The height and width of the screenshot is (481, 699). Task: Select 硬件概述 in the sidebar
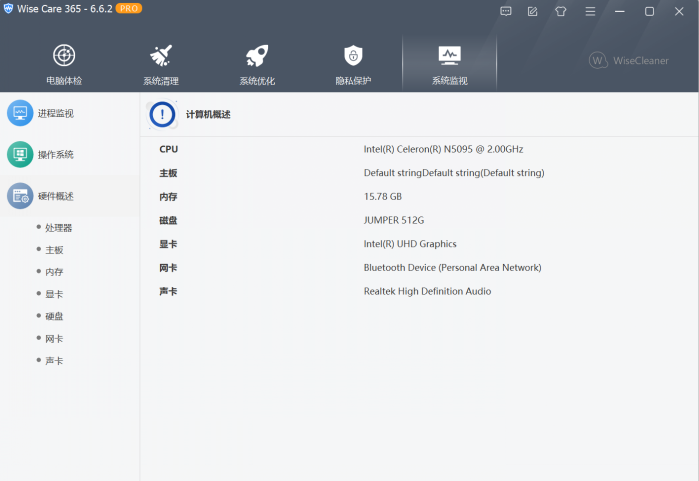pos(70,196)
